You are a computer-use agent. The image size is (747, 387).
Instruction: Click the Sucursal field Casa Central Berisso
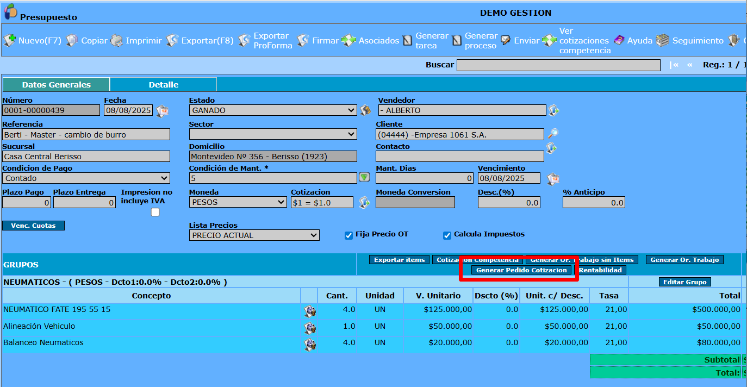coord(86,156)
